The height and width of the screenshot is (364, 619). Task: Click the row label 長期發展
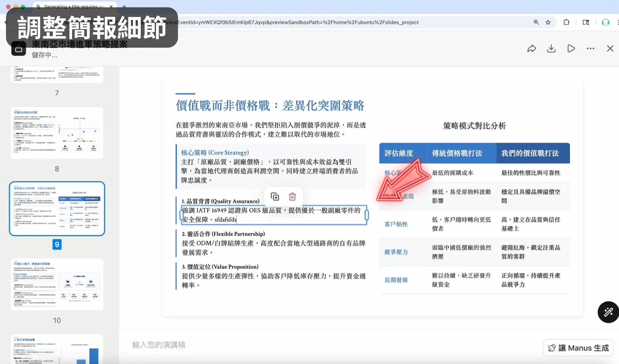click(396, 280)
